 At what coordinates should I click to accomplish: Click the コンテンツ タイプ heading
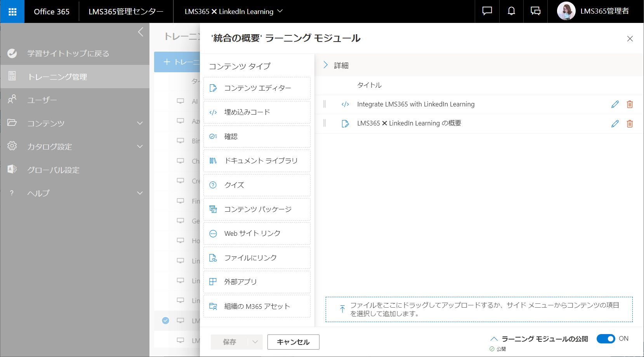240,66
